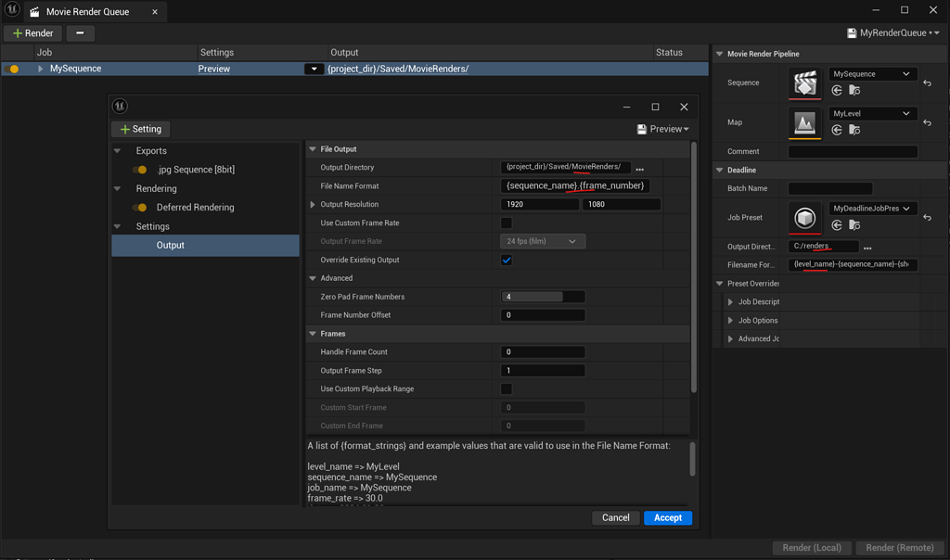
Task: Click the Map level asset thumbnail
Action: 805,121
